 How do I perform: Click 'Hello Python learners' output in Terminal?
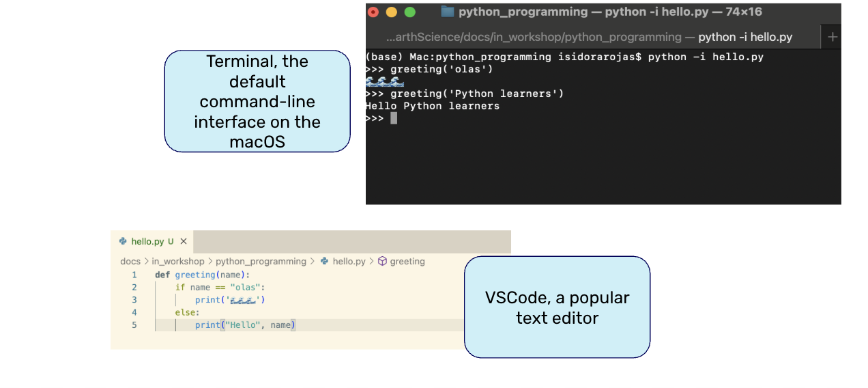(x=433, y=106)
